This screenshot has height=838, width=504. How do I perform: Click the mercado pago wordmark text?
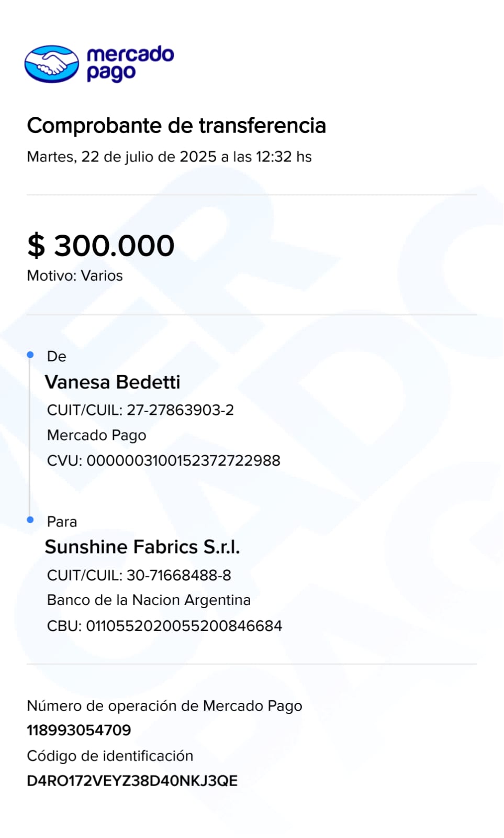pos(130,63)
